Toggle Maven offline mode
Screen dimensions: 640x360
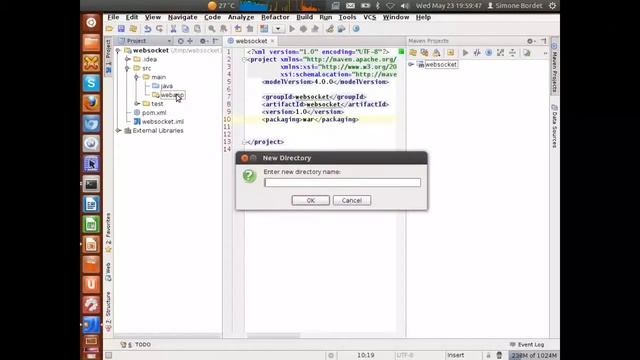click(477, 53)
